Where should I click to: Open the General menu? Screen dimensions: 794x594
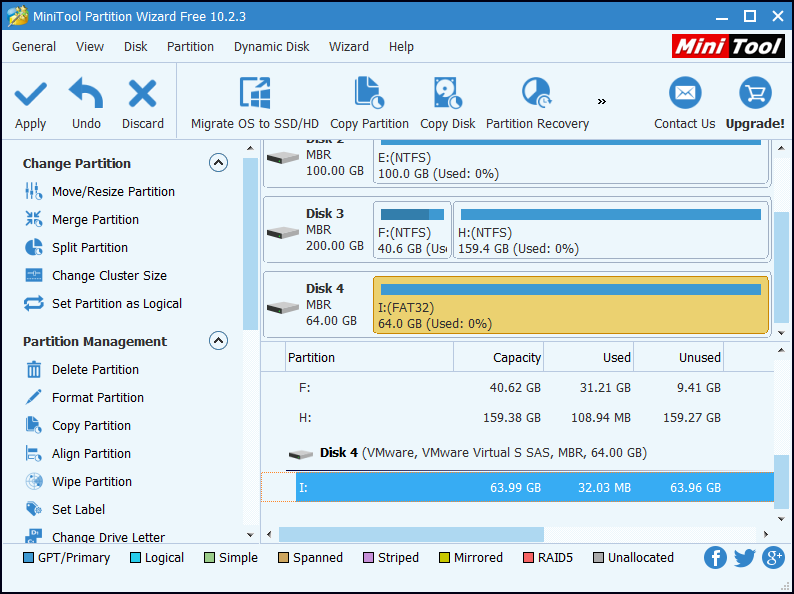pyautogui.click(x=34, y=47)
